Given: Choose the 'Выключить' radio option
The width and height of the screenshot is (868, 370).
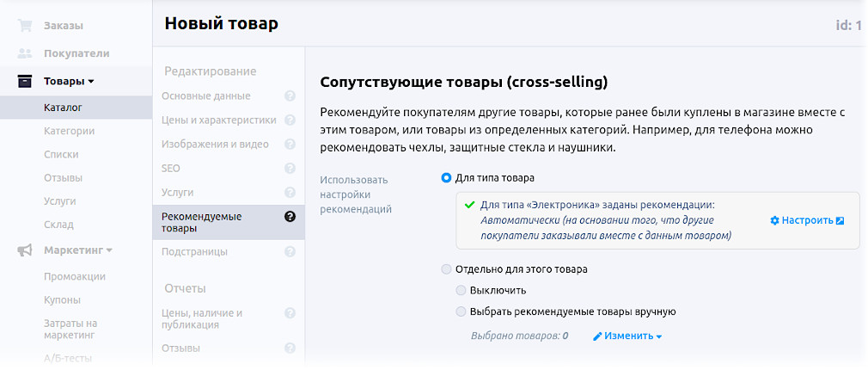Looking at the screenshot, I should coord(462,290).
